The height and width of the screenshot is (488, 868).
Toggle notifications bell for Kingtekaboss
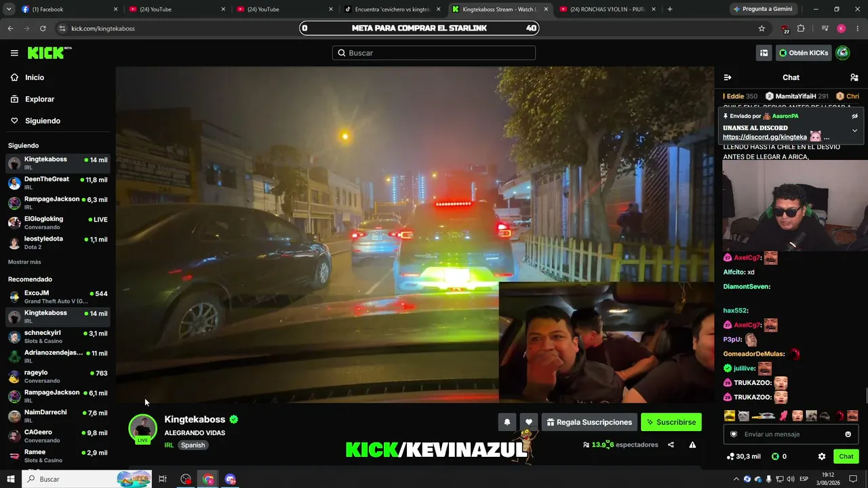point(507,422)
